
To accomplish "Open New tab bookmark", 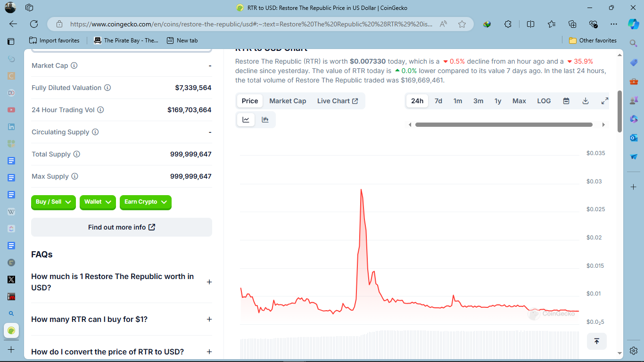I will point(182,41).
